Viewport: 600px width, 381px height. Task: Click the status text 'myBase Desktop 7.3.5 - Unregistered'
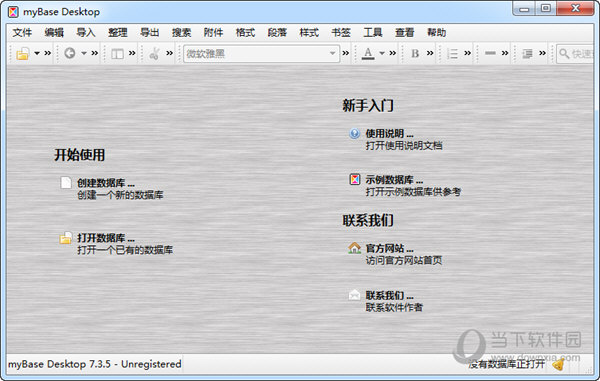[x=95, y=364]
